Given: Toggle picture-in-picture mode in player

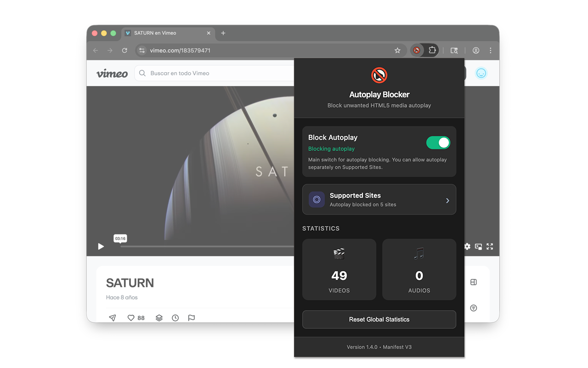Looking at the screenshot, I should click(x=479, y=247).
